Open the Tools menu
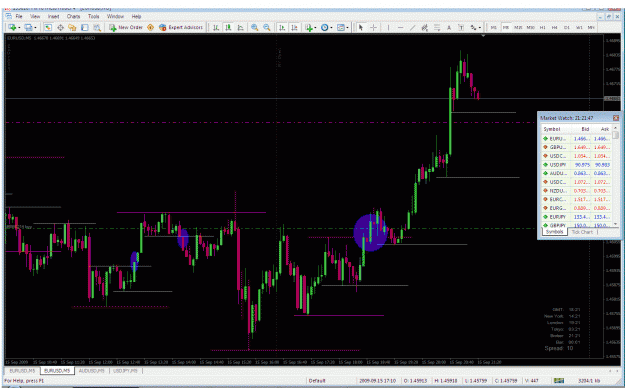625x388 pixels. 94,16
